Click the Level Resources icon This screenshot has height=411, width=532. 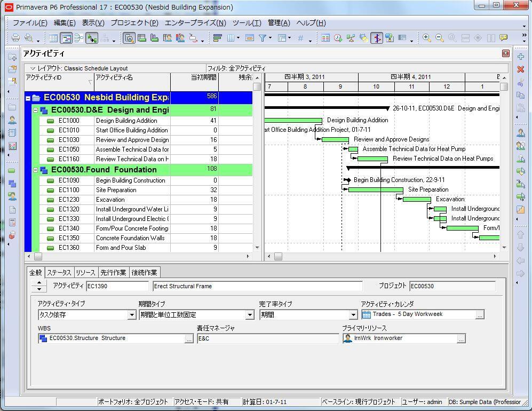click(x=351, y=38)
